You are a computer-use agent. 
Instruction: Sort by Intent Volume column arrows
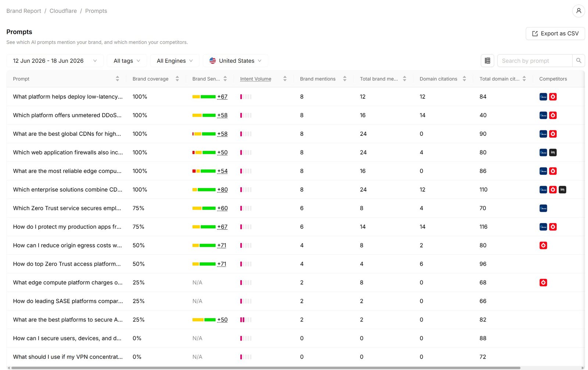click(x=285, y=79)
